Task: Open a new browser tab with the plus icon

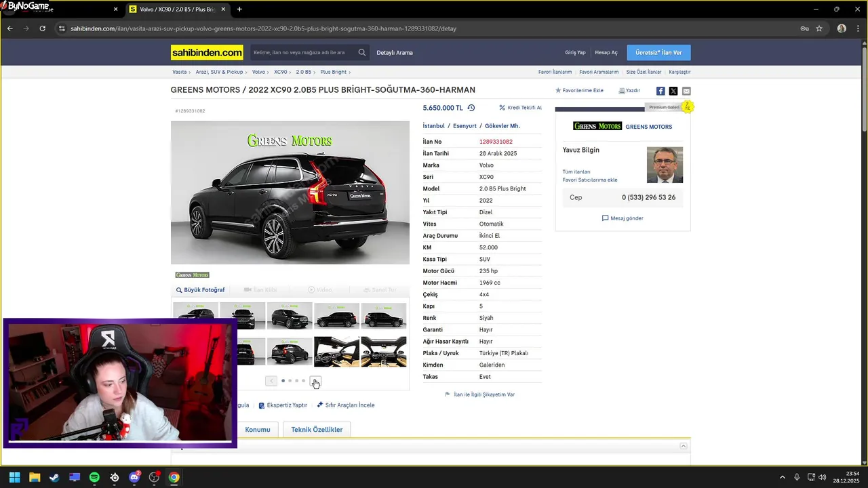Action: click(x=239, y=9)
